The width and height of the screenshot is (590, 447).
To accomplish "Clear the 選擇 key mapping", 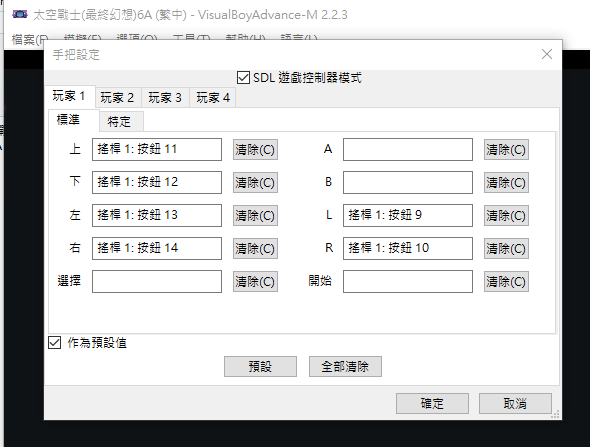I will click(x=255, y=281).
